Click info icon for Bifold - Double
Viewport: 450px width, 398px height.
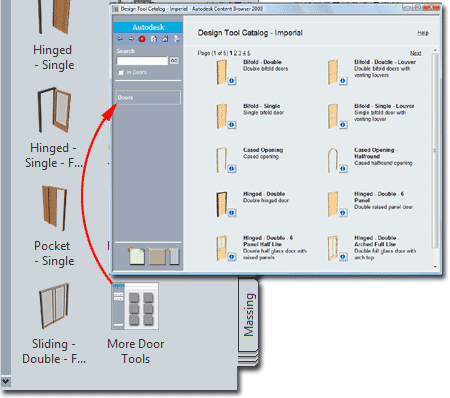(x=232, y=81)
